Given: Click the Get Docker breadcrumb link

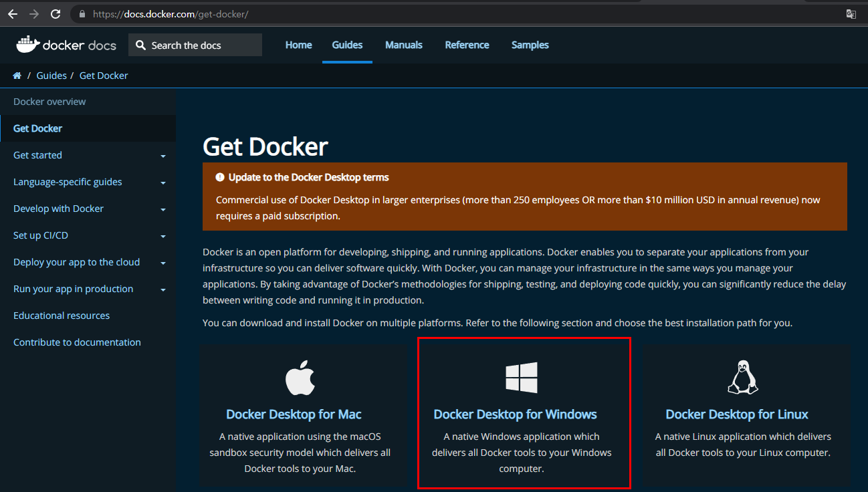Looking at the screenshot, I should tap(104, 76).
